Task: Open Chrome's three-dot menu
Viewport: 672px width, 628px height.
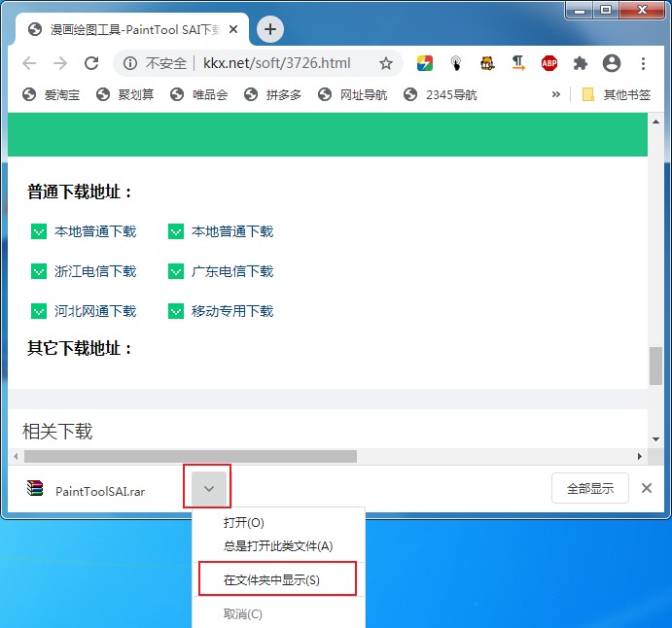Action: (x=643, y=63)
